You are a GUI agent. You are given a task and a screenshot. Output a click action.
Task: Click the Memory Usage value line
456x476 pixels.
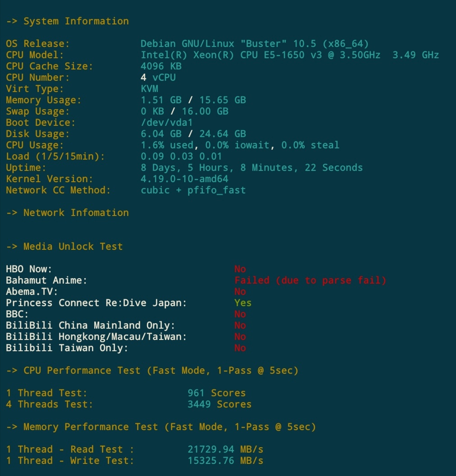tap(193, 100)
